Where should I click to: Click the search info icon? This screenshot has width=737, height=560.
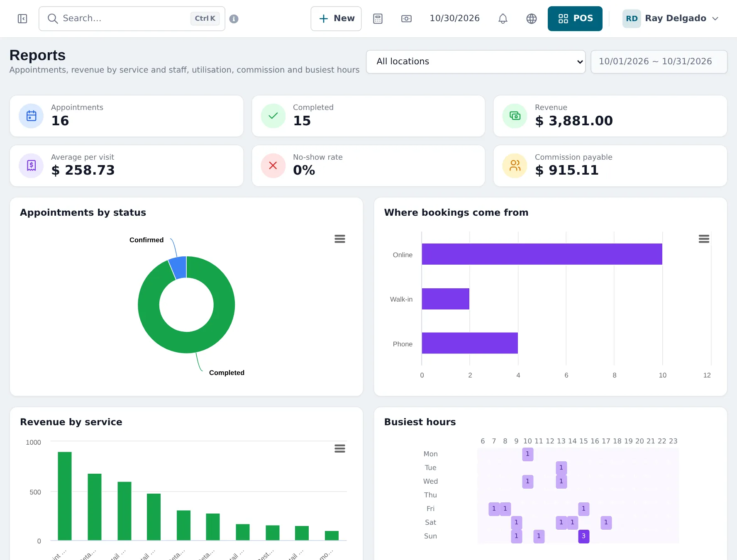[x=234, y=19]
